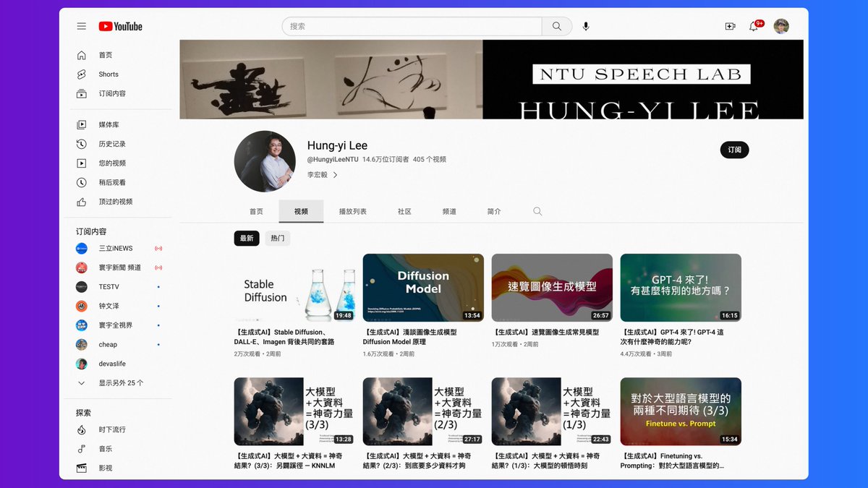Click the NTU Speech Lab channel banner
868x488 pixels.
(491, 80)
